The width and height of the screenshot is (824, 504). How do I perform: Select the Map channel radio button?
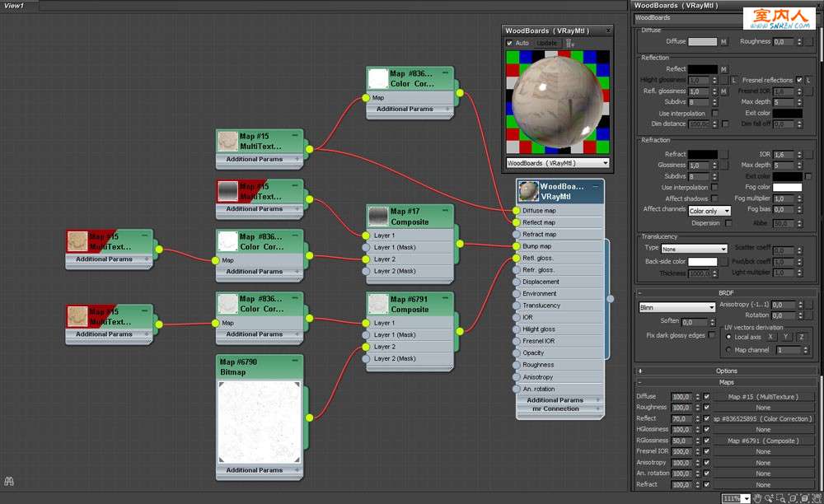click(728, 350)
